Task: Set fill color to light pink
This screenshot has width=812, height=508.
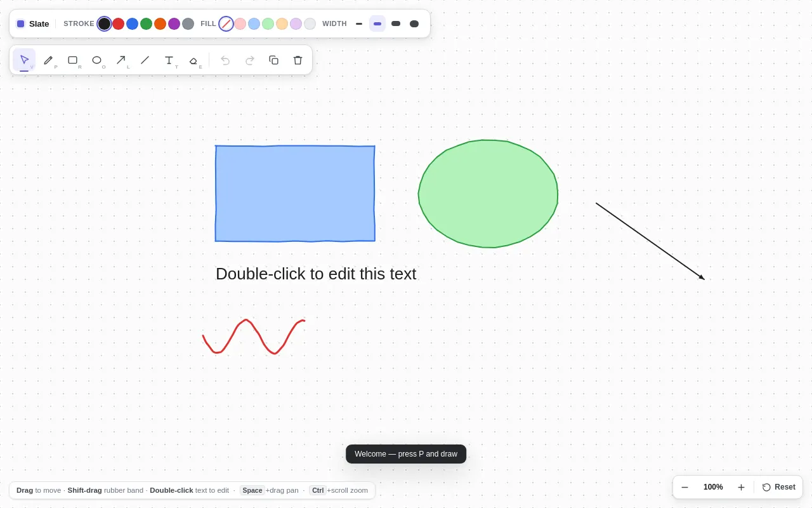Action: tap(240, 23)
